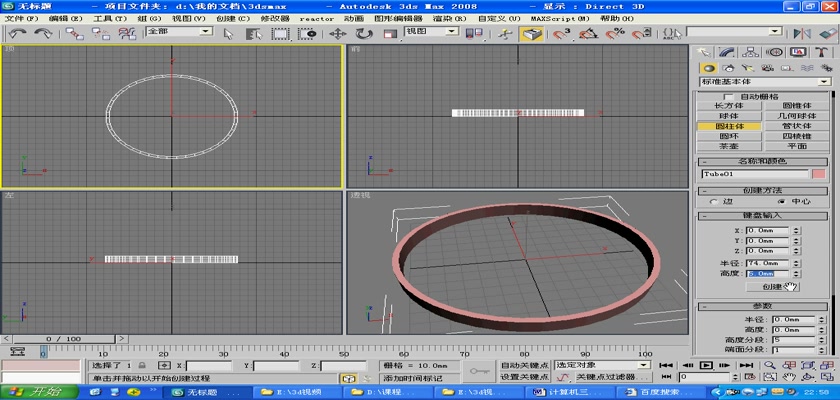Image resolution: width=840 pixels, height=400 pixels.
Task: Toggle the selection lock icon in status bar
Action: (x=141, y=365)
